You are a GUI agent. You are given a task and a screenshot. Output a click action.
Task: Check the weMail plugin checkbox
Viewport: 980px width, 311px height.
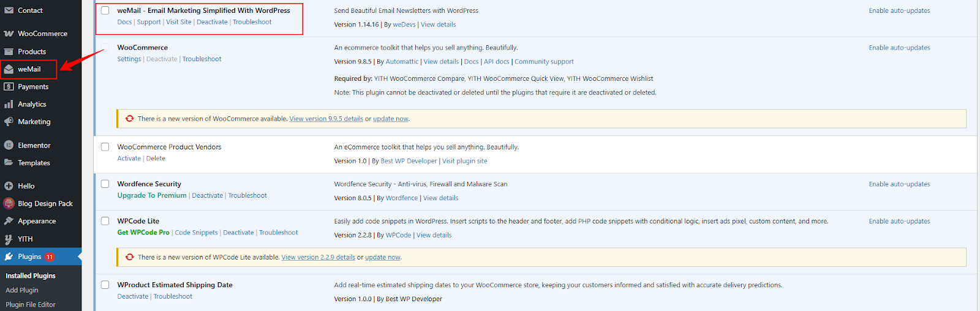tap(105, 10)
